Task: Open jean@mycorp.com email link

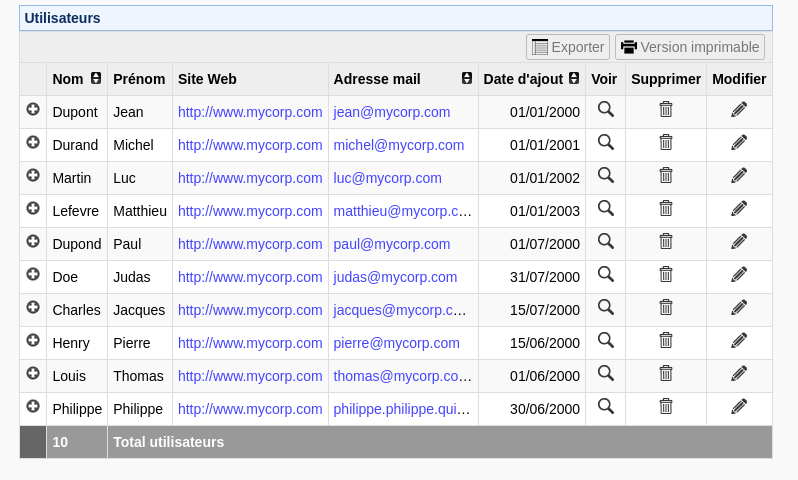Action: click(x=392, y=112)
